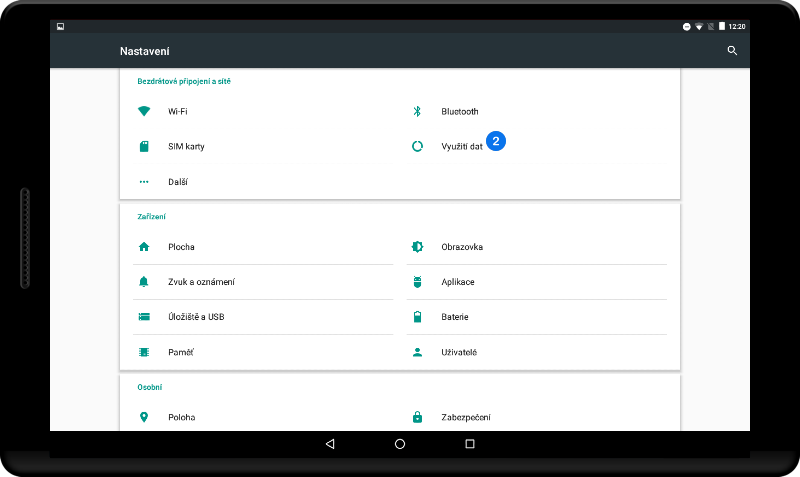Tap the home icon beside Plocha
The height and width of the screenshot is (477, 800).
144,247
